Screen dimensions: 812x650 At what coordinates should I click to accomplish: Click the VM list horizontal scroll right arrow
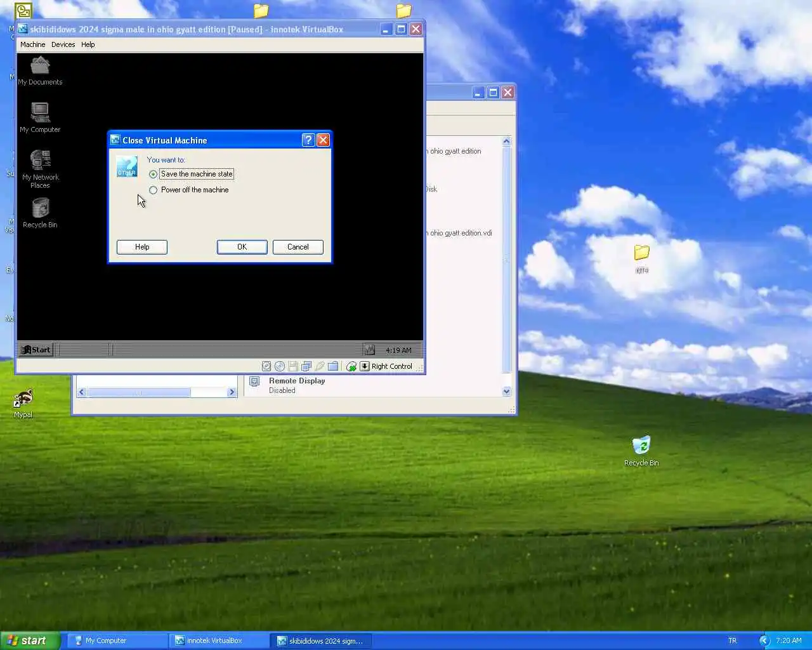(x=232, y=392)
